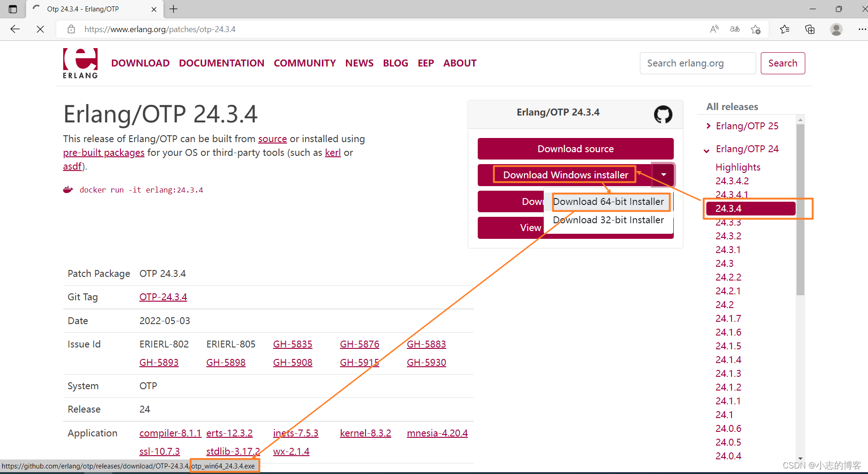The image size is (868, 474).
Task: Open ssl-10.7.3 application link
Action: pyautogui.click(x=159, y=452)
